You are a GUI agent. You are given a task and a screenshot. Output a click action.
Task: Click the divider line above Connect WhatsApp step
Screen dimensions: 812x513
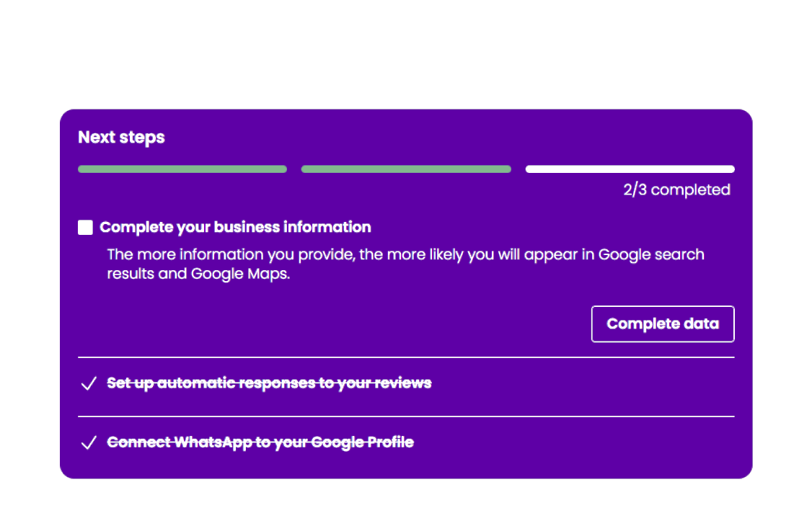(x=406, y=416)
